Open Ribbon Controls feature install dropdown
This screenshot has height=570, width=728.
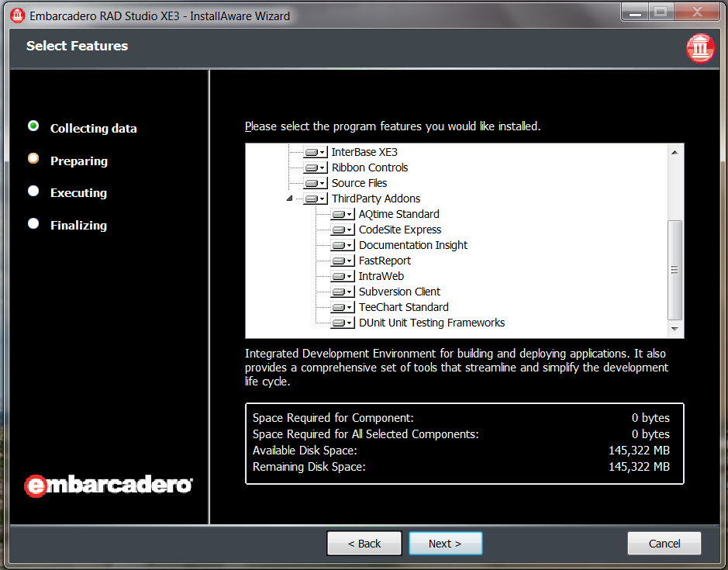point(316,168)
